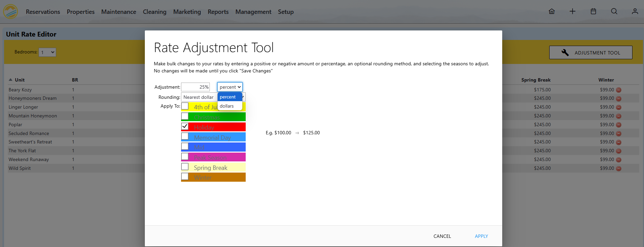Open the Marketing menu
This screenshot has height=247, width=644.
click(187, 12)
